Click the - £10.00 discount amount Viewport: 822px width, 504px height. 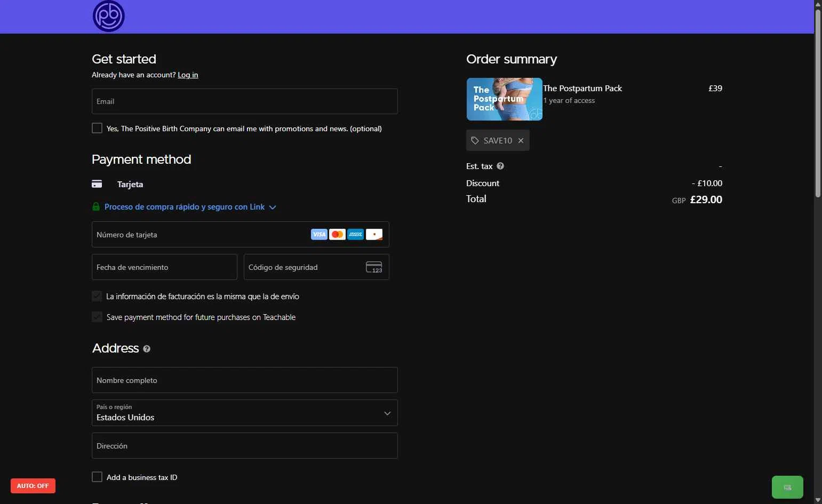[x=707, y=183]
